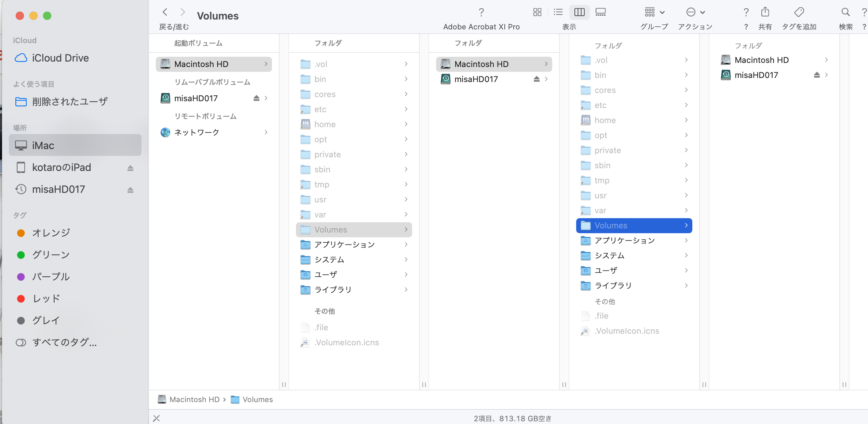Viewport: 868px width, 424px height.
Task: Open the search magnifier icon
Action: (845, 12)
